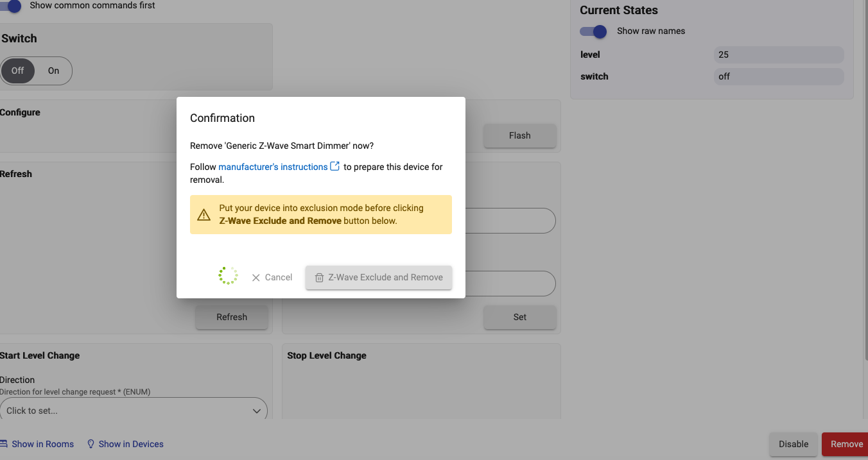Toggle Show common commands first switch
The image size is (868, 460).
11,6
